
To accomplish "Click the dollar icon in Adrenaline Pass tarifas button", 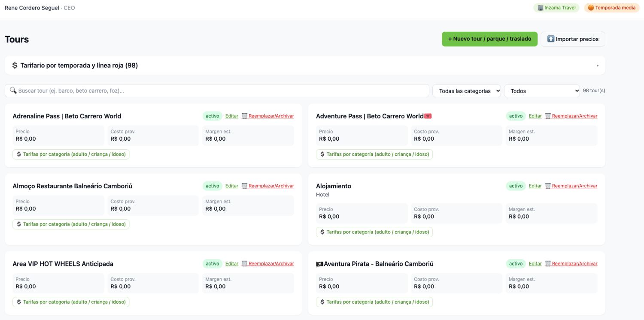I will 19,154.
